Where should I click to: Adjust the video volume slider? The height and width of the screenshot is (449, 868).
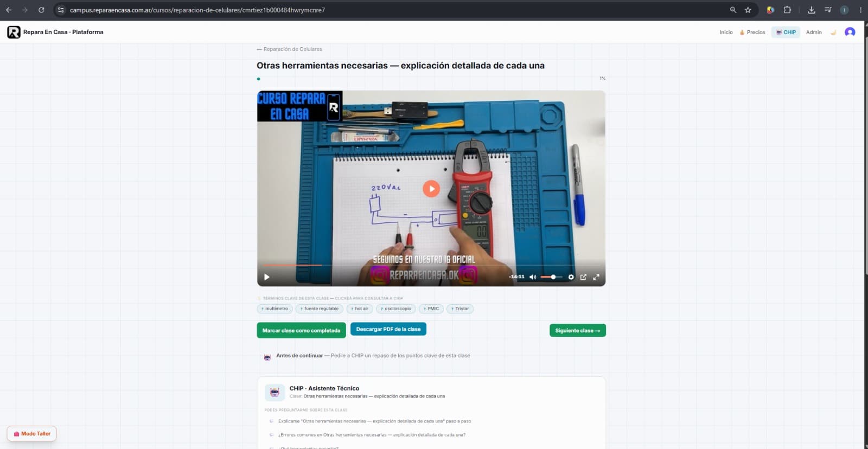(x=551, y=277)
